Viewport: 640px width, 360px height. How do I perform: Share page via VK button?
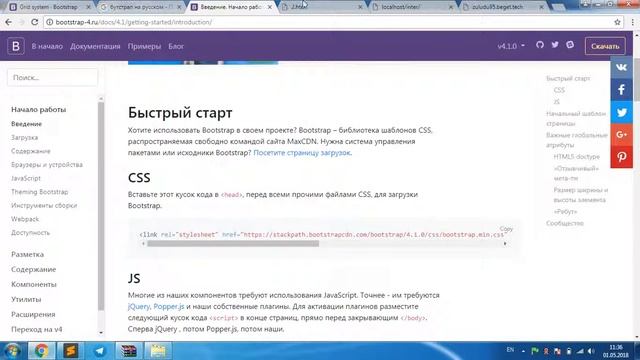point(622,67)
